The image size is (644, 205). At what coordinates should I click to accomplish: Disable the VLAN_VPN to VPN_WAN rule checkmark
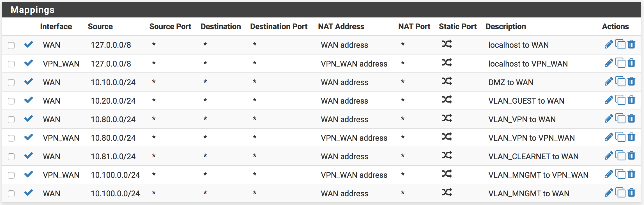pos(29,137)
